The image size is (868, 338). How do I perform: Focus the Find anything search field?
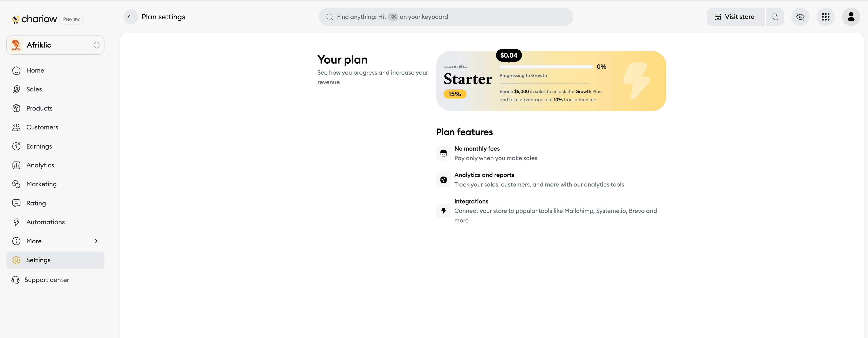[445, 17]
